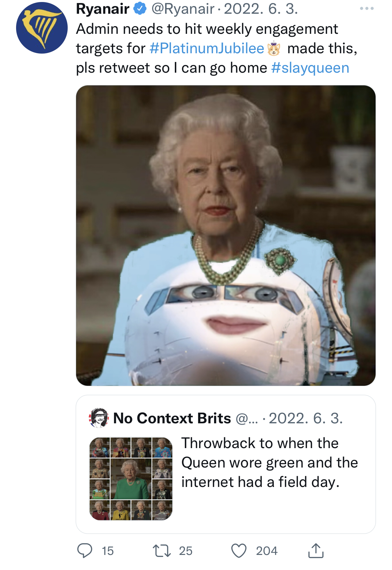Click the No Context Brits avatar
Screen dimensions: 392x570
click(x=99, y=418)
